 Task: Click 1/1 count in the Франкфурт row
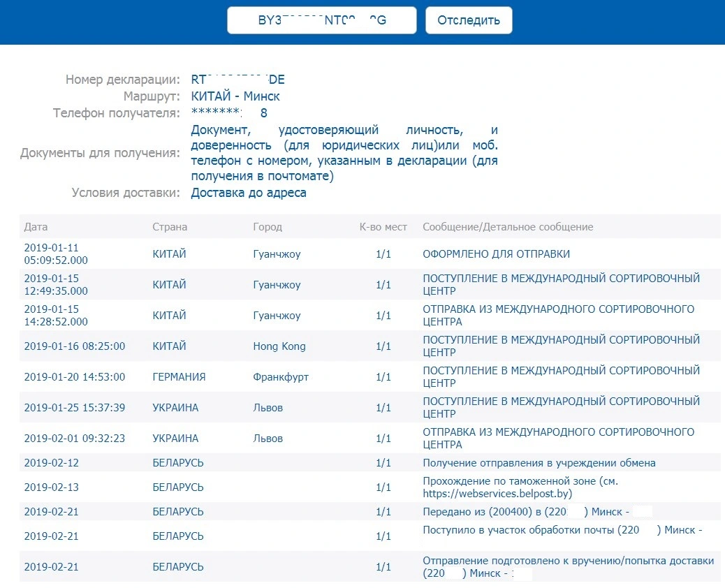(x=383, y=376)
